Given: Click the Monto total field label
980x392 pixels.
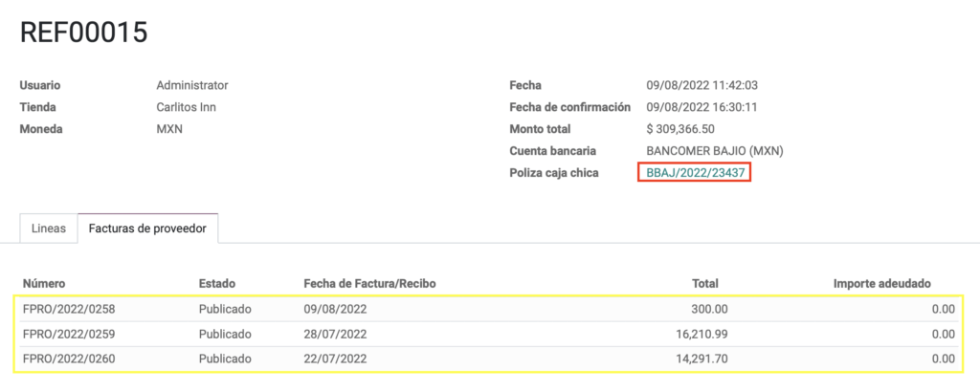Looking at the screenshot, I should pos(540,129).
